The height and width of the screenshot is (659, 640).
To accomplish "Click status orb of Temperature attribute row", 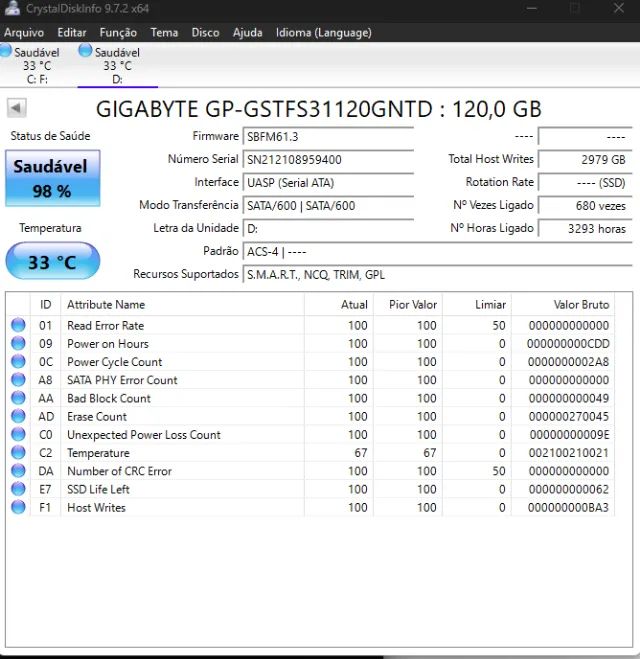I will point(18,452).
